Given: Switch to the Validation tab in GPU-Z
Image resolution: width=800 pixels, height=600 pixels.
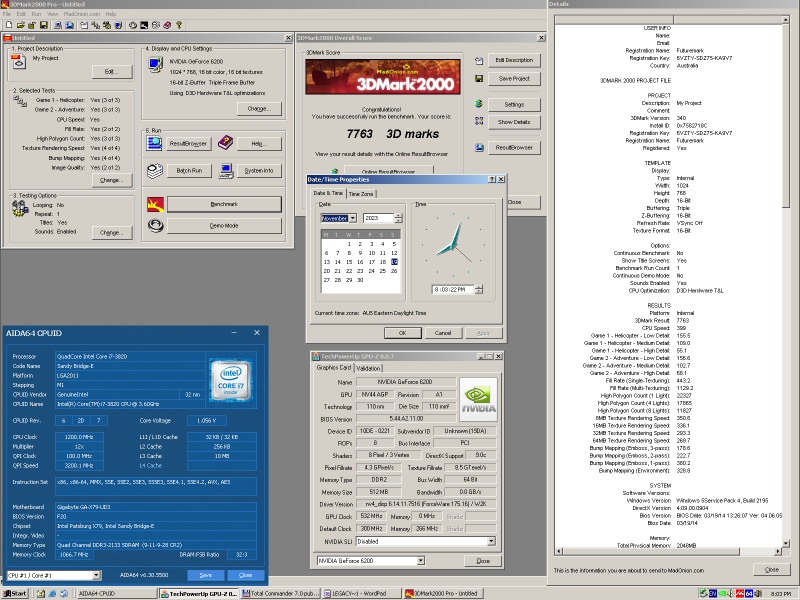Looking at the screenshot, I should tap(368, 368).
